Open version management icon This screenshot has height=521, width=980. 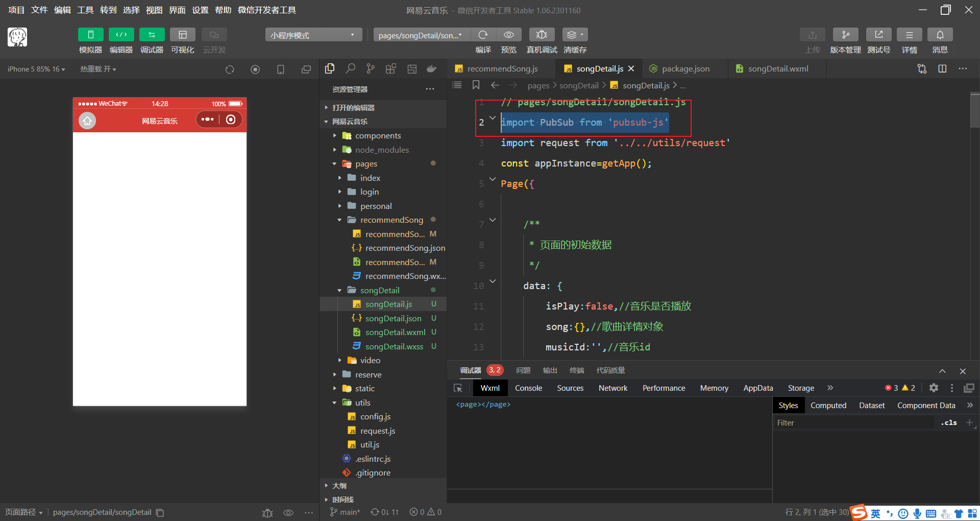pyautogui.click(x=845, y=35)
